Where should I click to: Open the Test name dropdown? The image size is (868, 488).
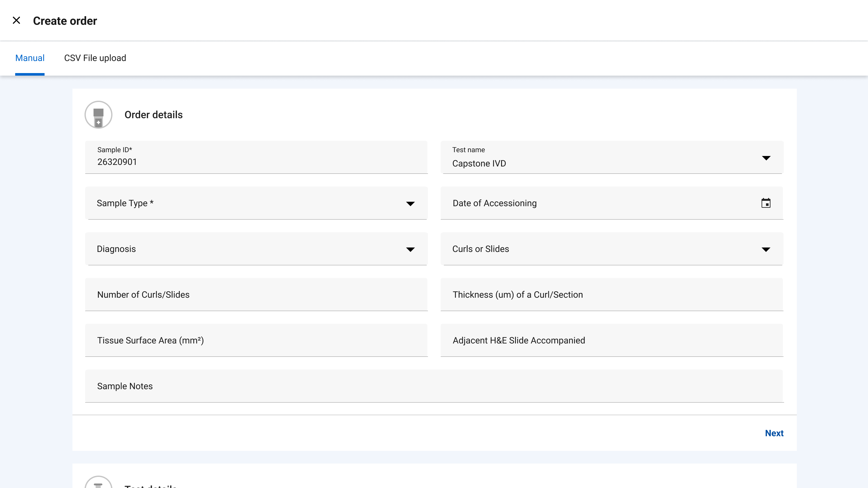(x=766, y=157)
